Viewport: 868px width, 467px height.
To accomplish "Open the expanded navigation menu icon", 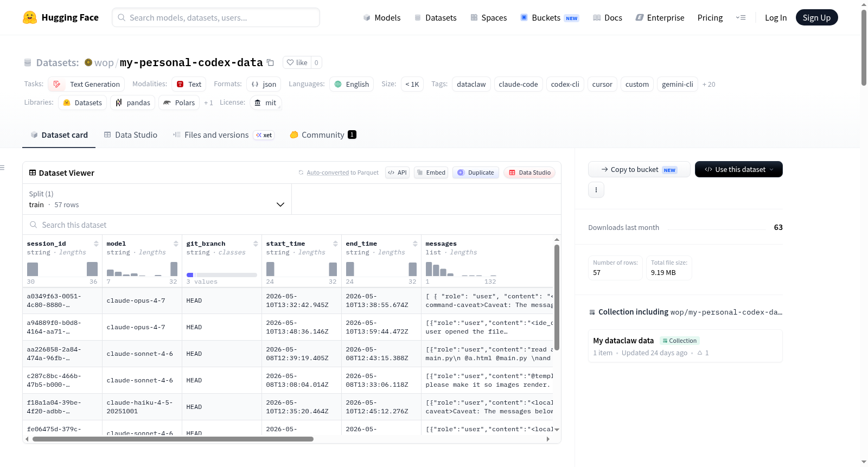I will (x=741, y=17).
